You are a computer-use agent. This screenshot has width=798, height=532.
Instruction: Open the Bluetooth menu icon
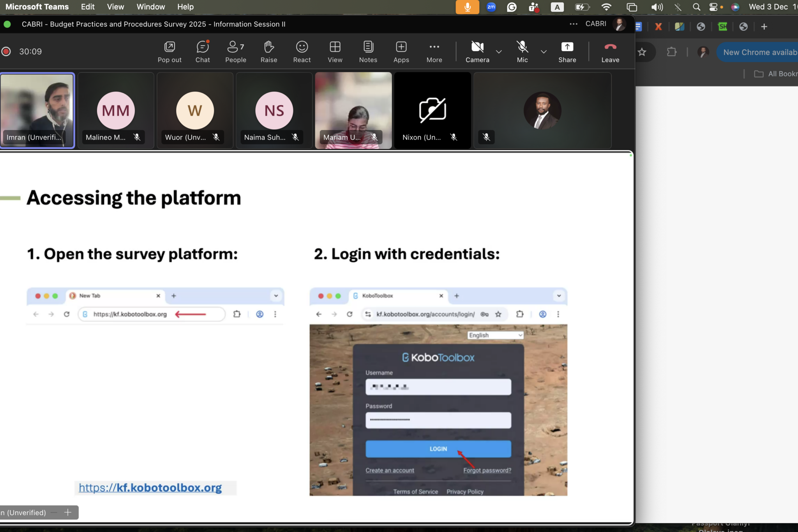(678, 7)
